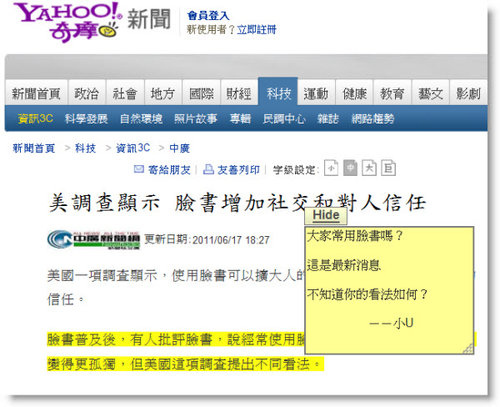Open the 教育 tab

[x=392, y=93]
